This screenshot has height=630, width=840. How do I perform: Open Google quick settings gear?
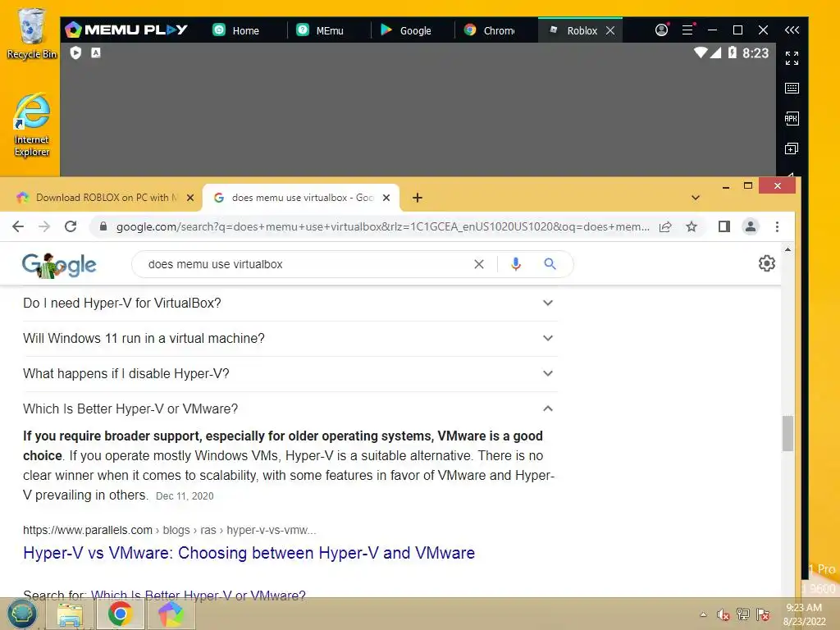[767, 263]
